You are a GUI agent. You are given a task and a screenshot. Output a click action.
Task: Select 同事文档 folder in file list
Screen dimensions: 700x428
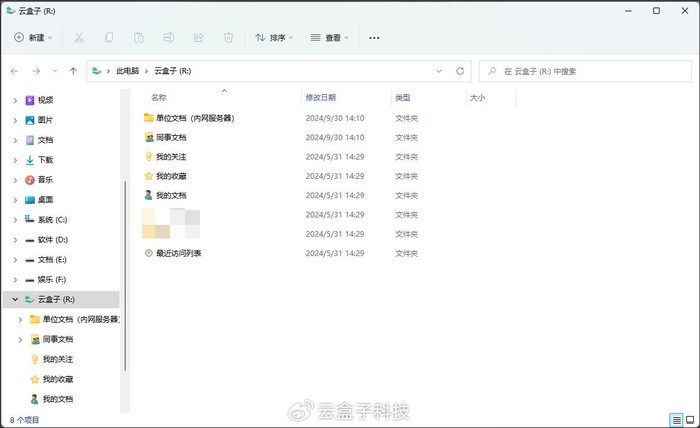tap(166, 137)
